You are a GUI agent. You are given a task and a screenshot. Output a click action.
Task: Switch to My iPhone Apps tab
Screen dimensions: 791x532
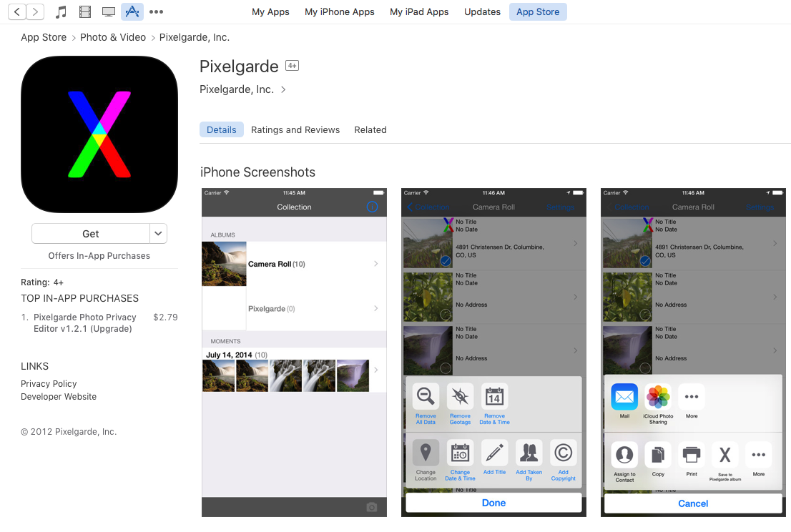[340, 11]
